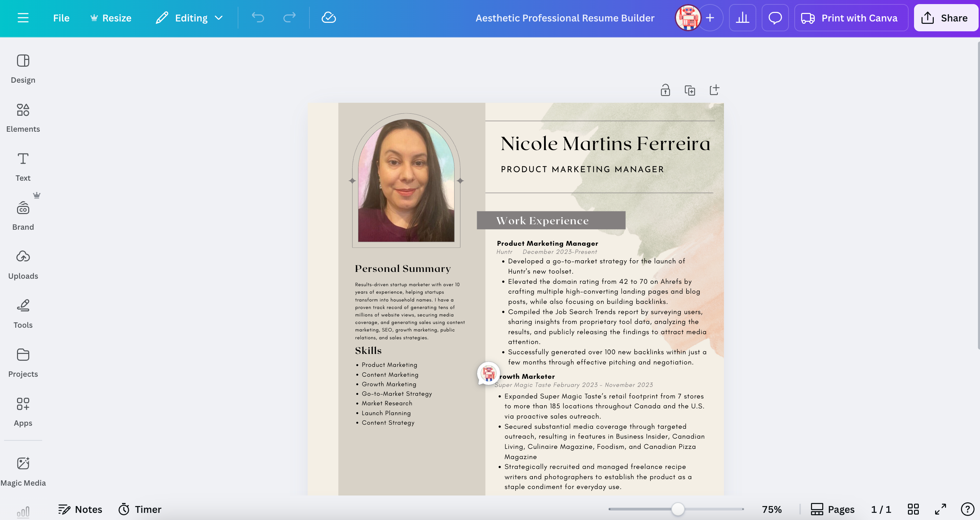Open the Pages panel expander

tap(832, 509)
